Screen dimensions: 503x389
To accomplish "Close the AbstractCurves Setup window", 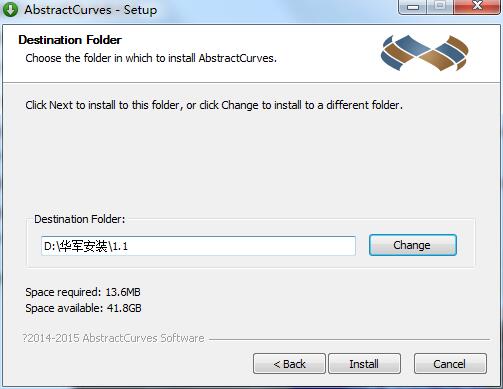I will [477, 7].
